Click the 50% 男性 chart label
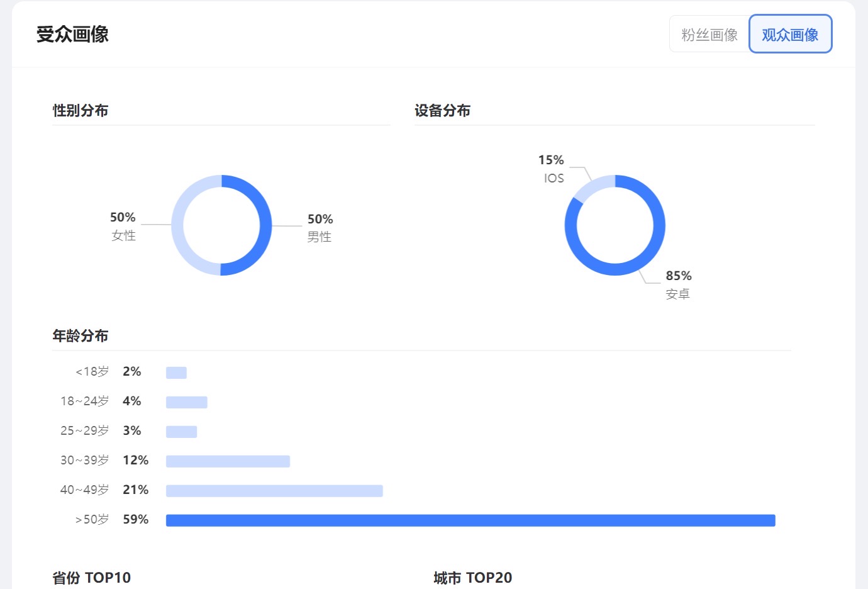This screenshot has height=589, width=868. click(320, 227)
